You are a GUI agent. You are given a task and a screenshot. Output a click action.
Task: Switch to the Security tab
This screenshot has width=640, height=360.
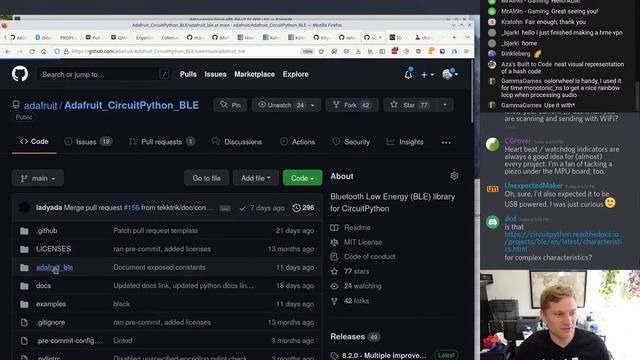(351, 142)
